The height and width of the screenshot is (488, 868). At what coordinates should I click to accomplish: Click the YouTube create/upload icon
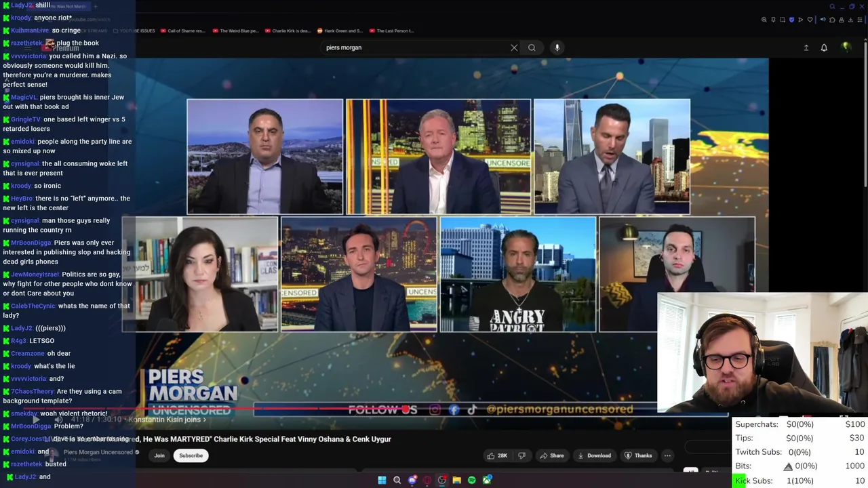tap(806, 47)
